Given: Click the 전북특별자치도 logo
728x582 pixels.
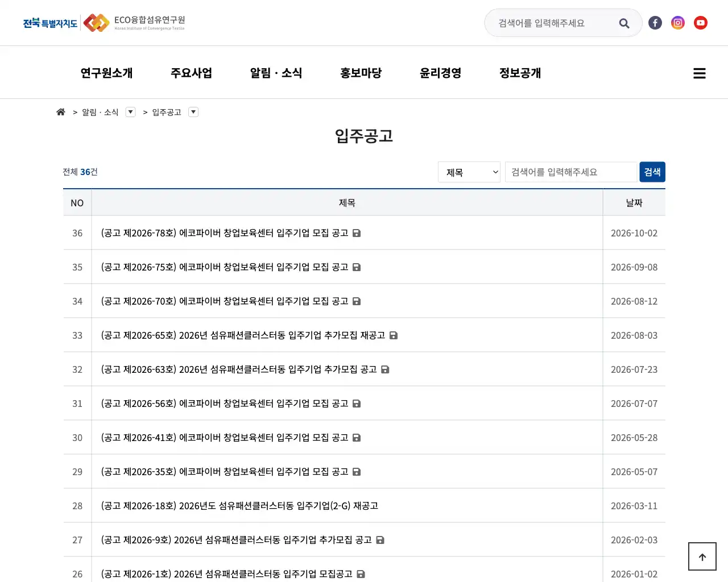Looking at the screenshot, I should (50, 23).
